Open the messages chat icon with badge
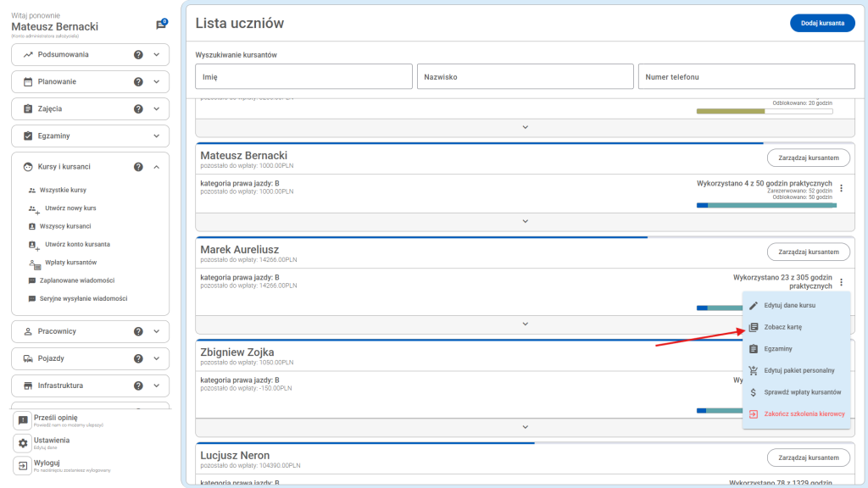Image resolution: width=868 pixels, height=488 pixels. point(160,25)
